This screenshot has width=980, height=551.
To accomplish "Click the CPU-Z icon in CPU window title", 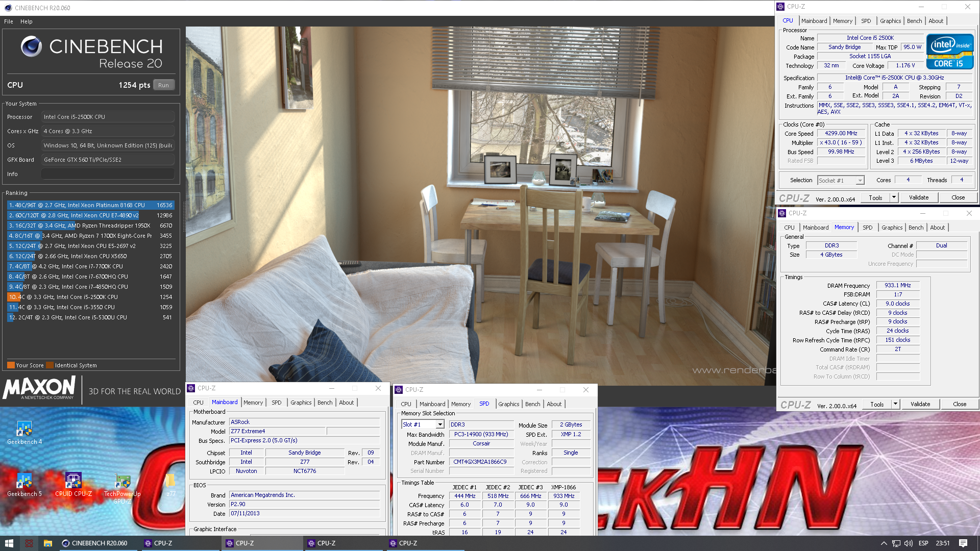I will click(x=780, y=7).
